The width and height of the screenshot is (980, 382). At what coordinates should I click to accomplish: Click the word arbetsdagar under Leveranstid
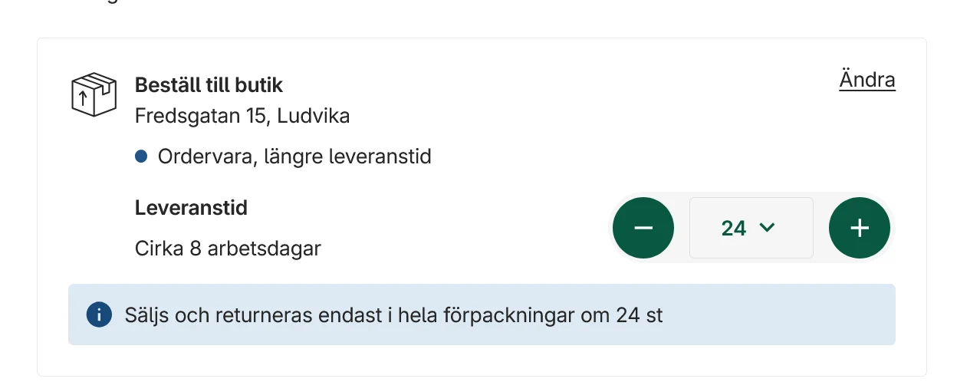[x=265, y=249]
